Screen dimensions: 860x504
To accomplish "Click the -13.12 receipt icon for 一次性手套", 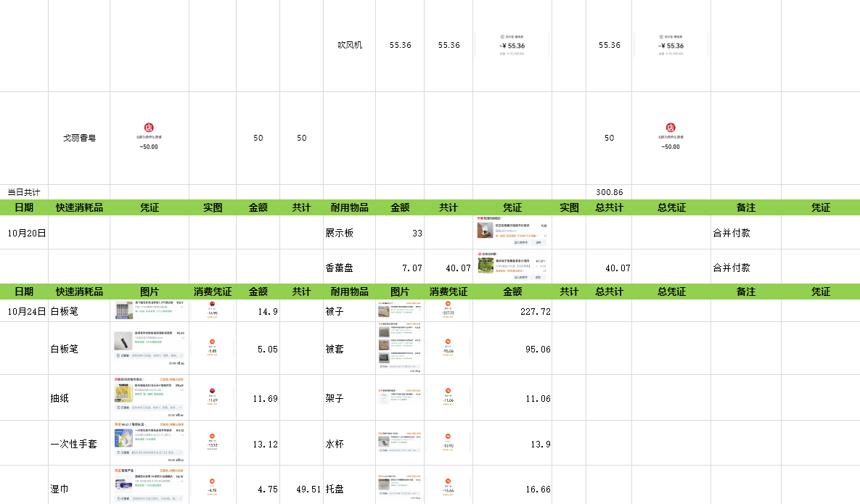I will 213,442.
